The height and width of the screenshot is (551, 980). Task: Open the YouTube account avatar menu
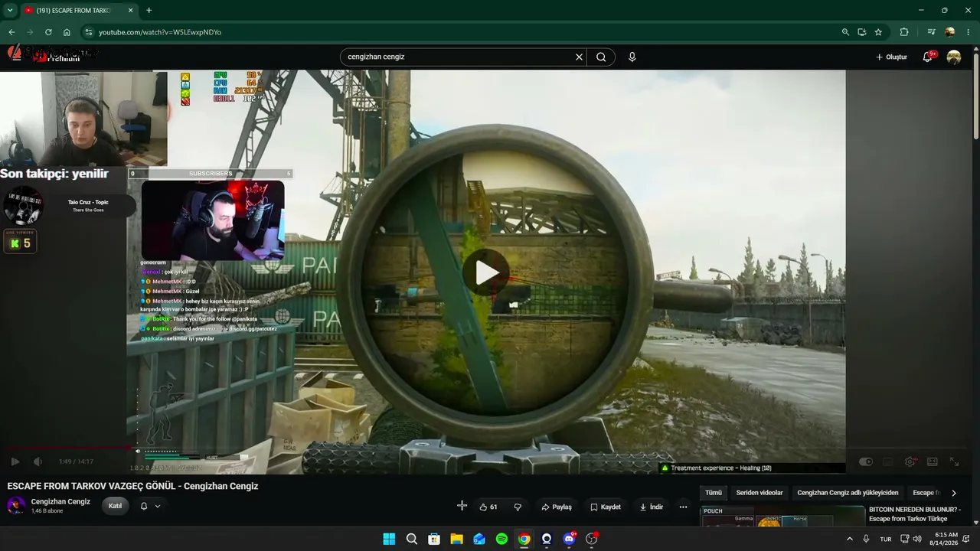pyautogui.click(x=954, y=57)
